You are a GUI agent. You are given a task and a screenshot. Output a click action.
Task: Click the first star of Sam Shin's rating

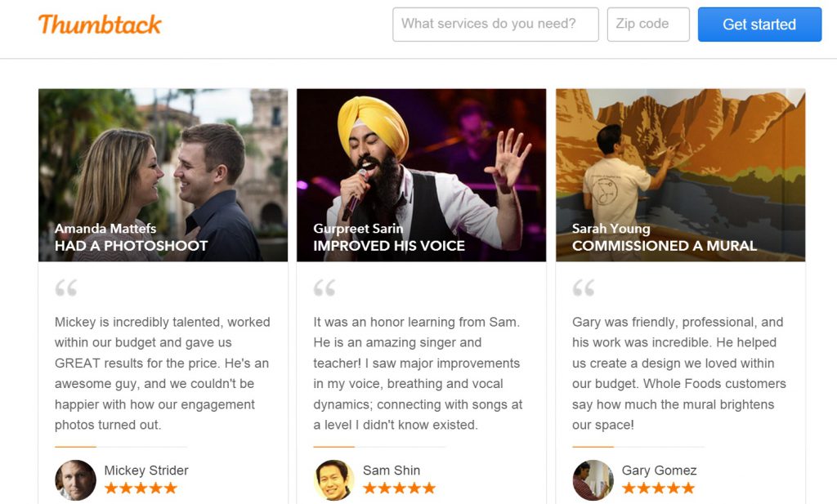coord(369,488)
